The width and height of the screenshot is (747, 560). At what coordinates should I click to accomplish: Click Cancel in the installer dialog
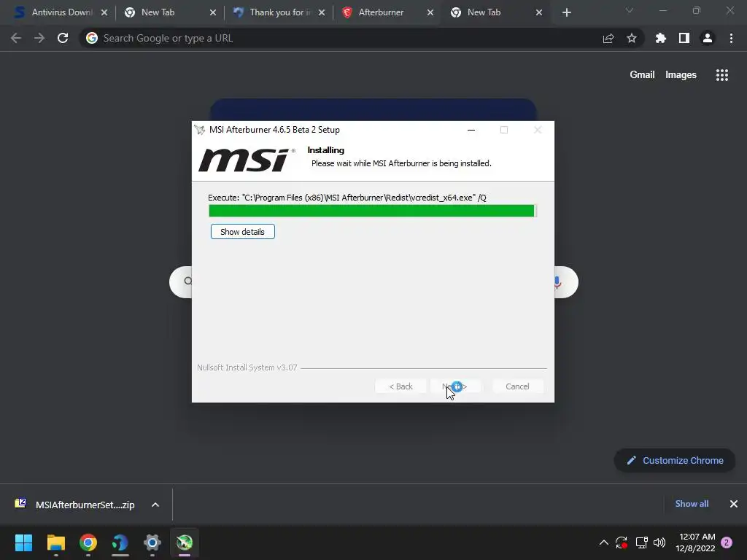(x=517, y=386)
